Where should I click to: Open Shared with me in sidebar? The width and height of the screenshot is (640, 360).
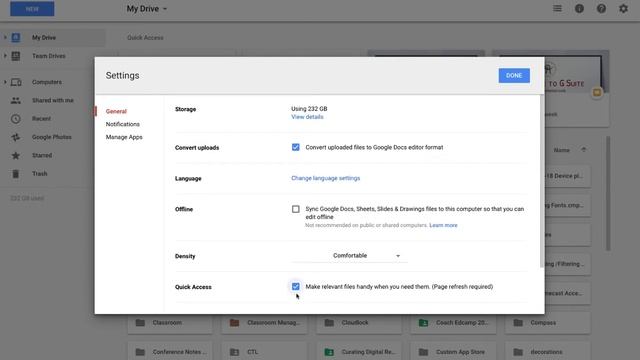(x=53, y=100)
